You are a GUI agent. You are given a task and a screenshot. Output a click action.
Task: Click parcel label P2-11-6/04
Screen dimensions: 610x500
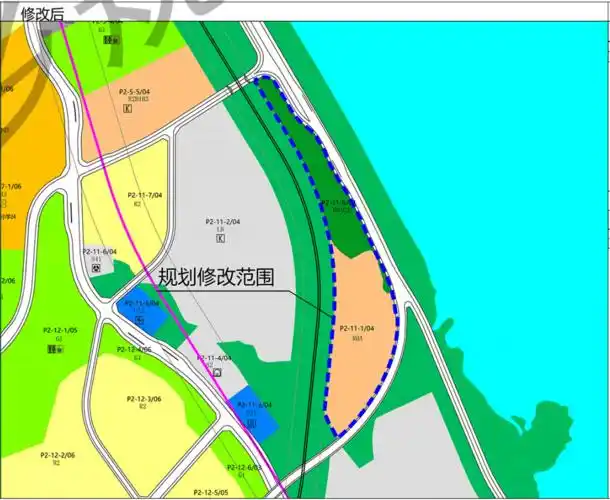[100, 252]
